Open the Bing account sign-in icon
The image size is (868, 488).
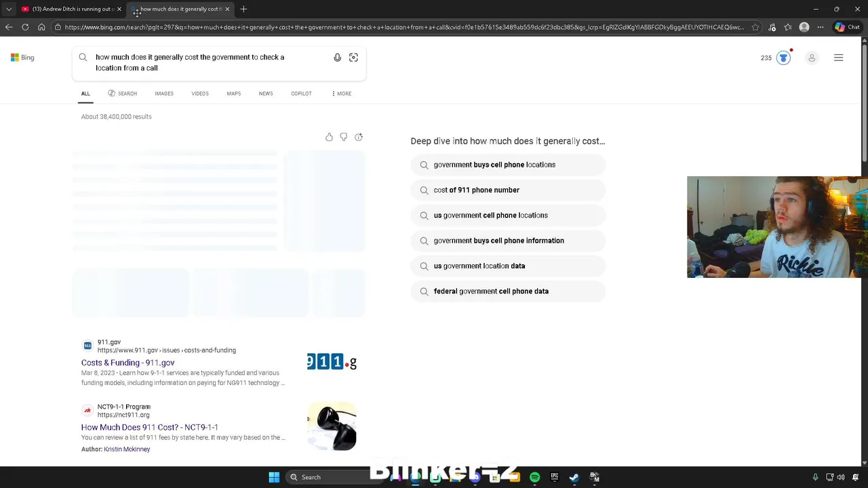pos(812,58)
